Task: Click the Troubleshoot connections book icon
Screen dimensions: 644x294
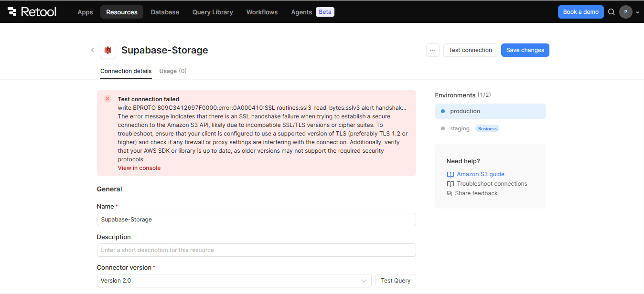Action: click(450, 184)
